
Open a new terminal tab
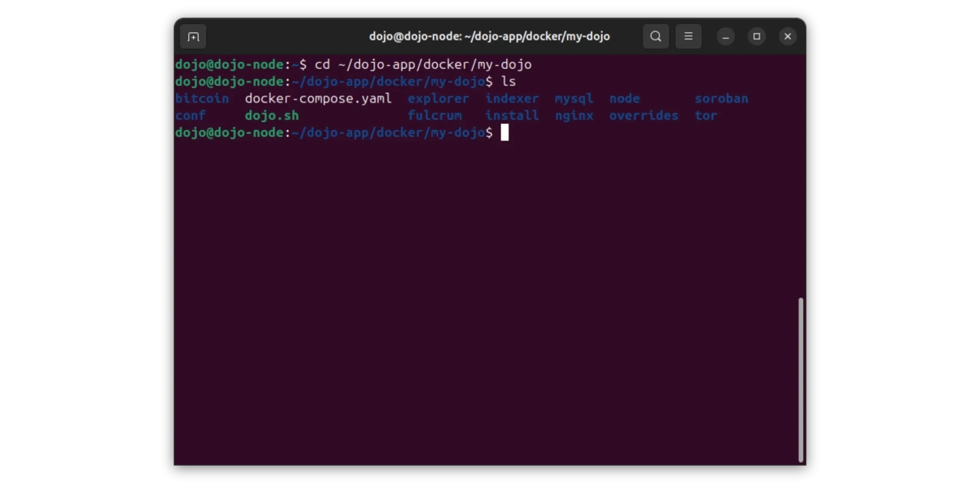point(194,37)
